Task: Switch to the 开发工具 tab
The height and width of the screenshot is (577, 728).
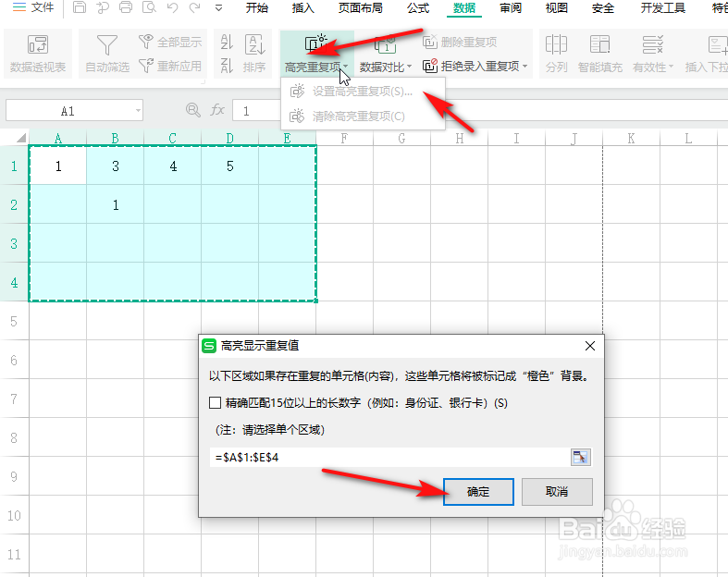Action: (662, 8)
